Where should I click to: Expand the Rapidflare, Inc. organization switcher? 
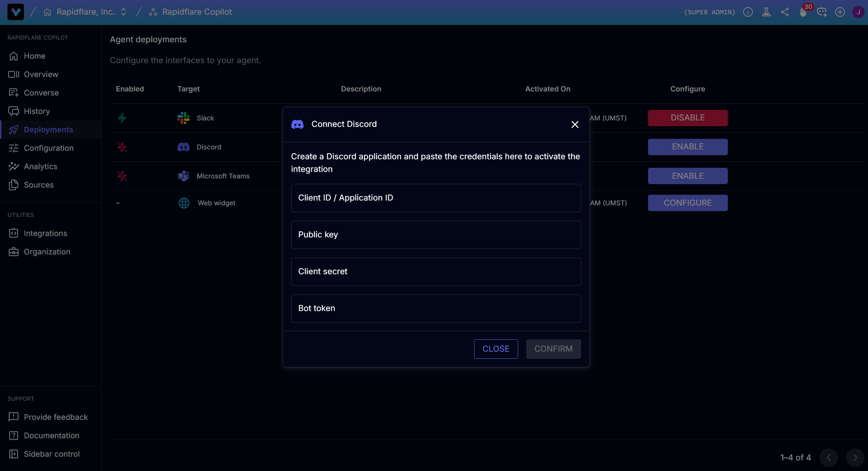pyautogui.click(x=123, y=12)
